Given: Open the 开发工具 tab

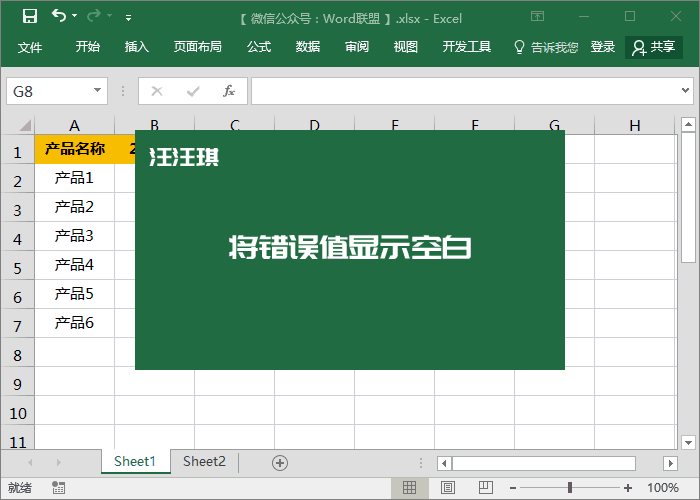Looking at the screenshot, I should coord(467,46).
